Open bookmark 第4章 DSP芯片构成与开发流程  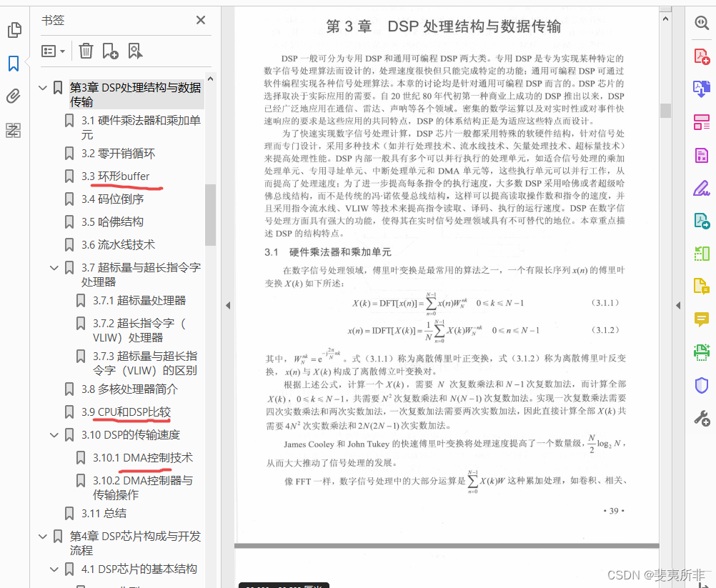click(135, 543)
